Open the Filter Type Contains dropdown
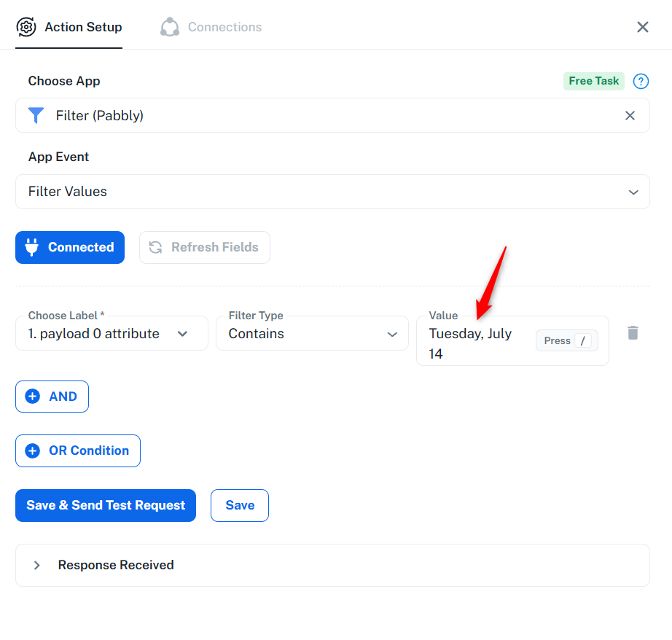This screenshot has width=672, height=640. [312, 334]
